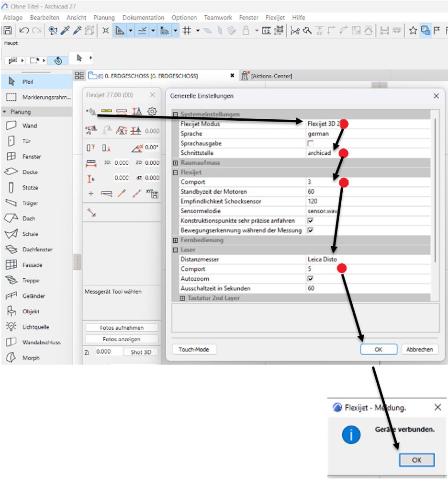Image resolution: width=448 pixels, height=479 pixels.
Task: Click the settings list vertical scrollbar
Action: [435, 190]
